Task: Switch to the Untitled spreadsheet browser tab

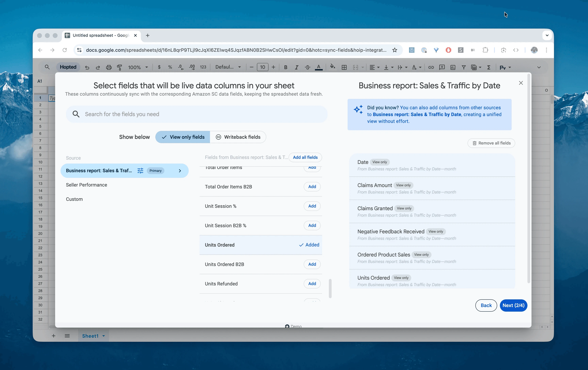Action: (101, 35)
